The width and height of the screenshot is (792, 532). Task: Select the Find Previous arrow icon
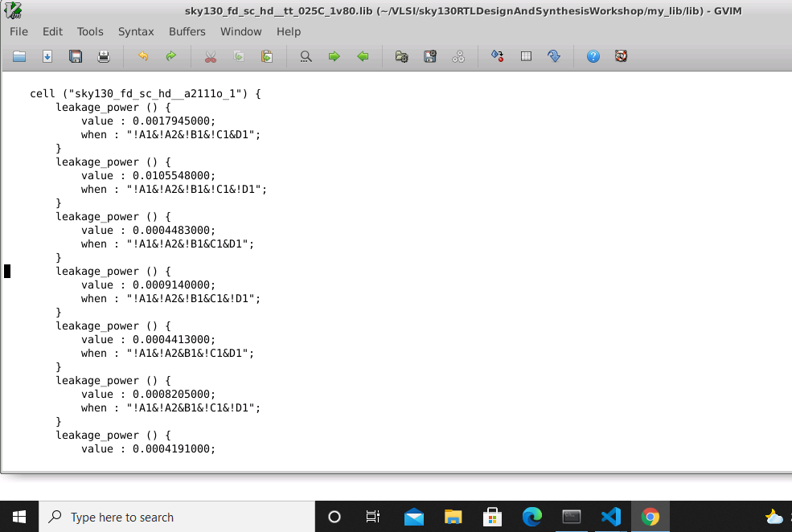point(362,56)
